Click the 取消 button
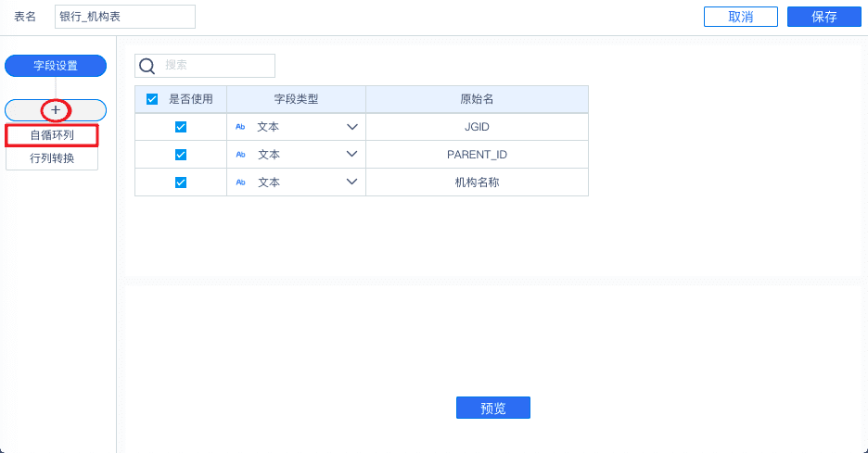The image size is (868, 453). click(x=740, y=17)
